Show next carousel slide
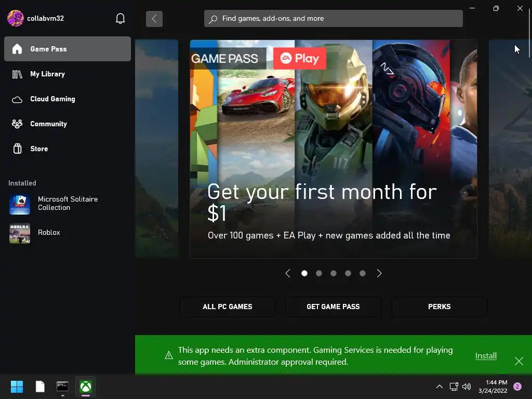The height and width of the screenshot is (399, 532). (x=379, y=273)
